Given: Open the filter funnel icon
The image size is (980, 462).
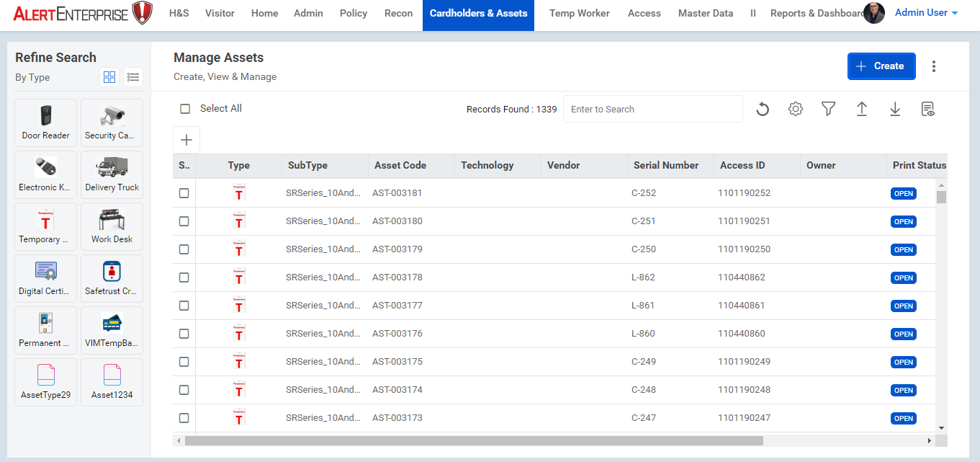Looking at the screenshot, I should pyautogui.click(x=829, y=109).
